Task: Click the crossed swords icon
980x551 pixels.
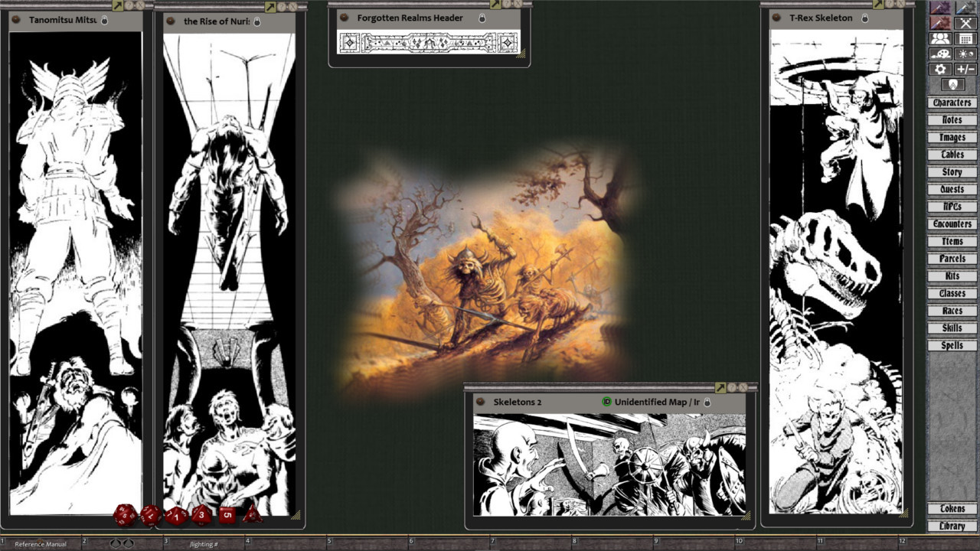Action: tap(965, 23)
